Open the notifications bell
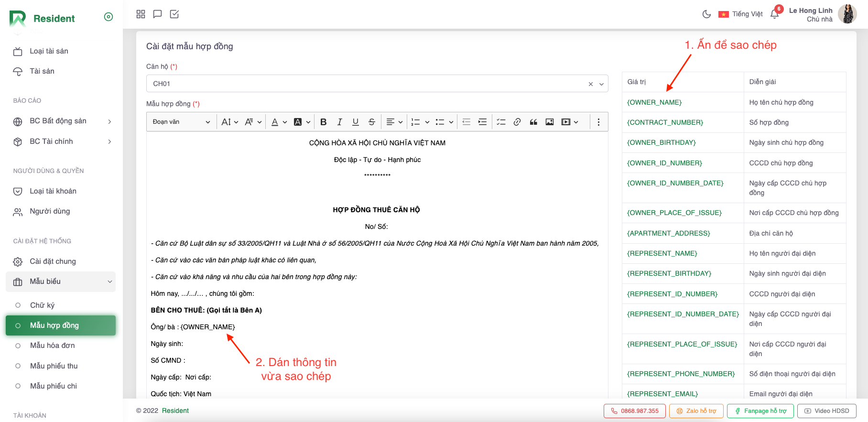 pyautogui.click(x=775, y=14)
